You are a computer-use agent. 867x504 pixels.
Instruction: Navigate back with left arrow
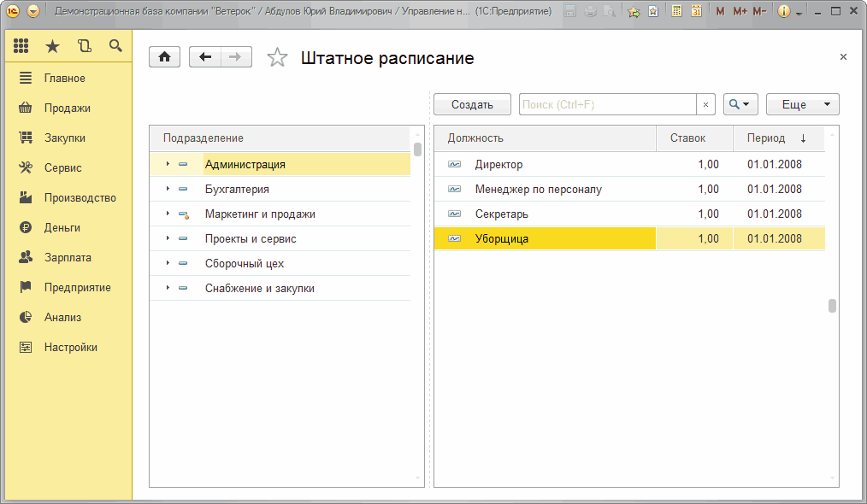tap(205, 57)
